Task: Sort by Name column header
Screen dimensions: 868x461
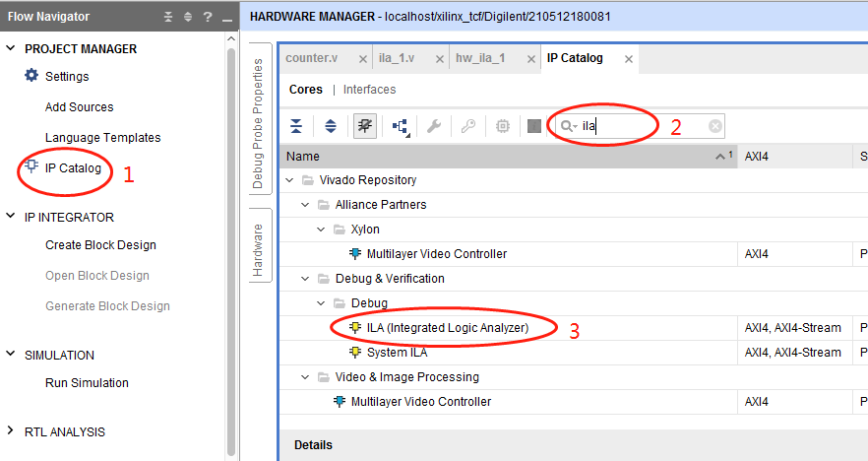Action: (509, 157)
